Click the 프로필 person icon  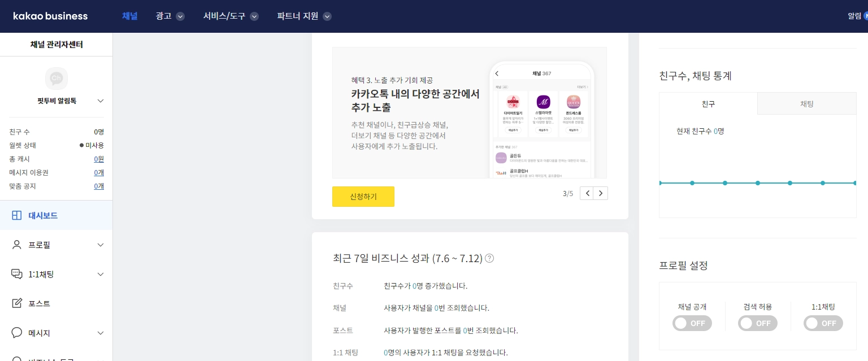[17, 245]
